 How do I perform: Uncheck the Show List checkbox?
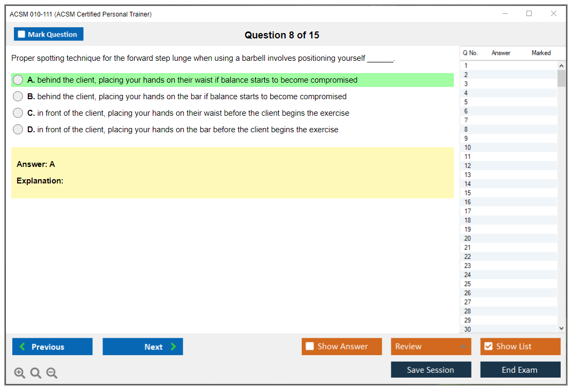point(488,347)
